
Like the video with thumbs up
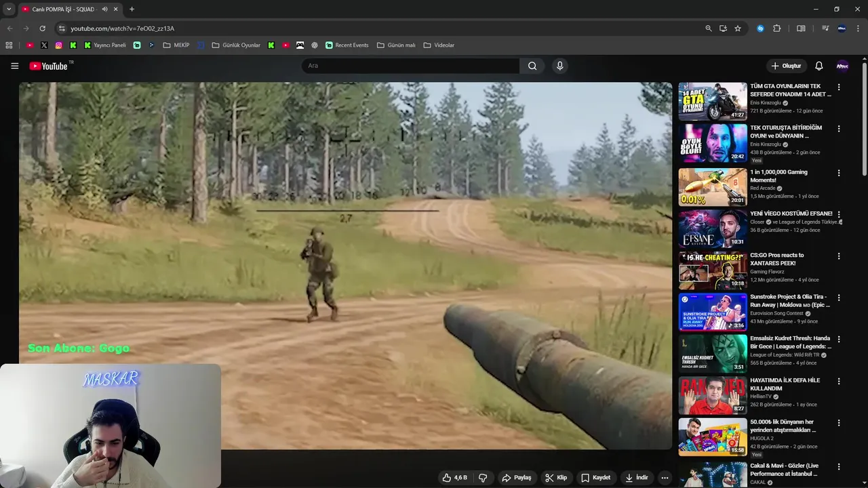pyautogui.click(x=454, y=478)
